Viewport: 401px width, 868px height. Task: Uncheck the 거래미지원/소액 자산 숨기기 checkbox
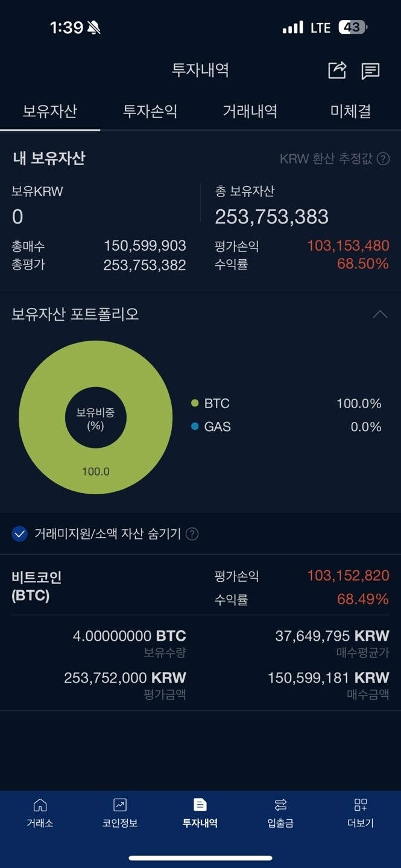point(20,533)
